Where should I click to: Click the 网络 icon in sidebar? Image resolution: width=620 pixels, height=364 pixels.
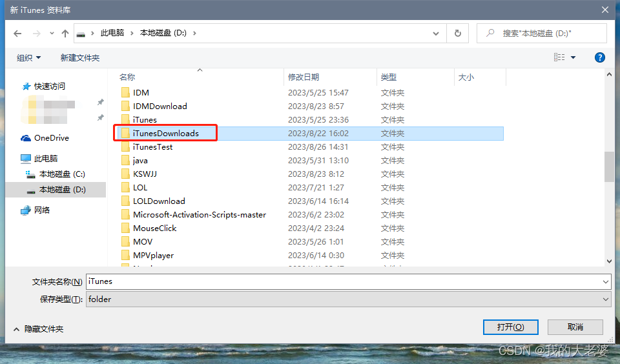(26, 210)
